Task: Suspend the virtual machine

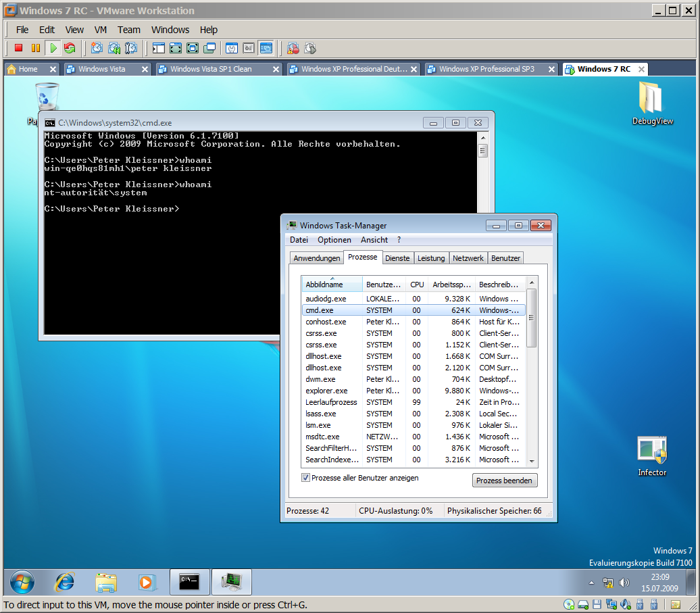Action: point(36,48)
